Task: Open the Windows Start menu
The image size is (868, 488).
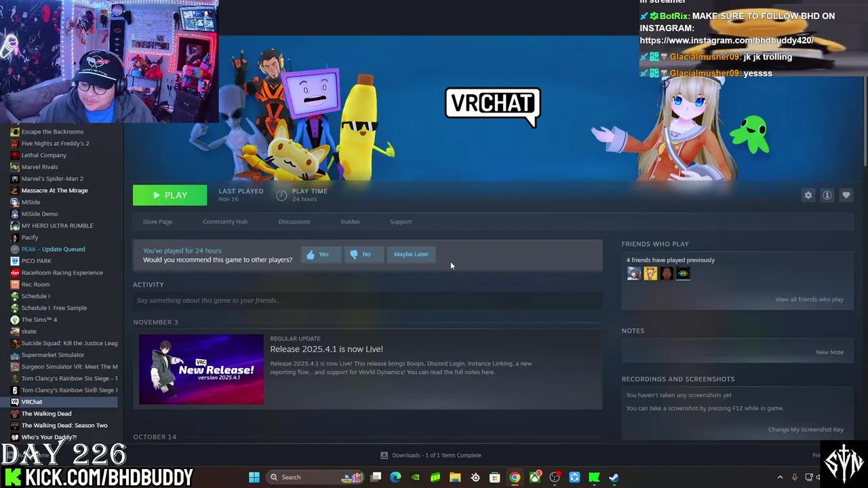Action: (254, 477)
